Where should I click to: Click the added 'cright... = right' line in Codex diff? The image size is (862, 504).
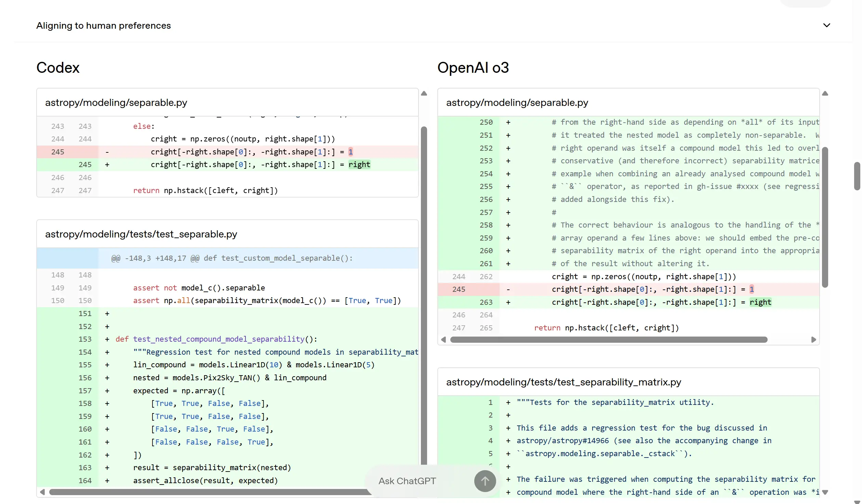pyautogui.click(x=227, y=165)
